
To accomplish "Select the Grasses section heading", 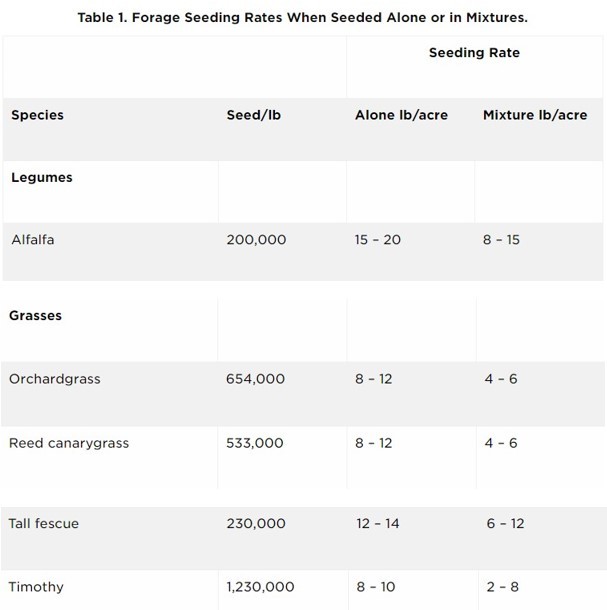I will (x=37, y=315).
